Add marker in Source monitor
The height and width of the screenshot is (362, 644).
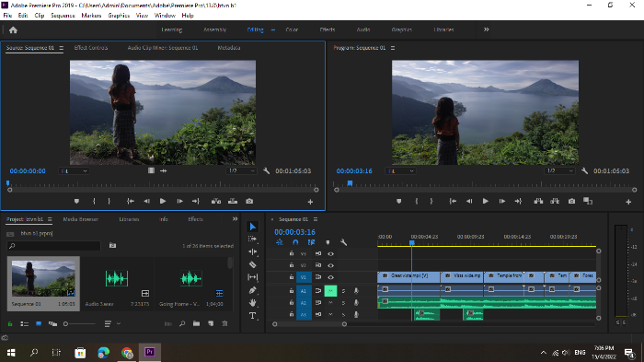tap(76, 201)
